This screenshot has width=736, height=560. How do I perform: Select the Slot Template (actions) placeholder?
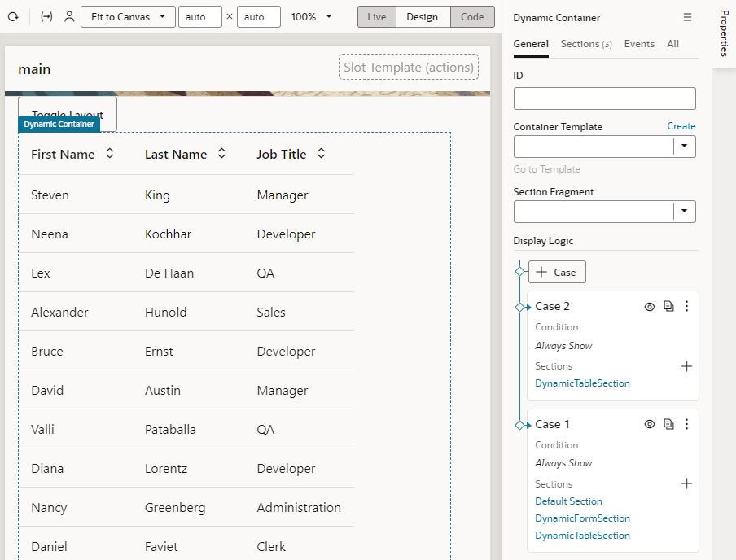click(409, 67)
